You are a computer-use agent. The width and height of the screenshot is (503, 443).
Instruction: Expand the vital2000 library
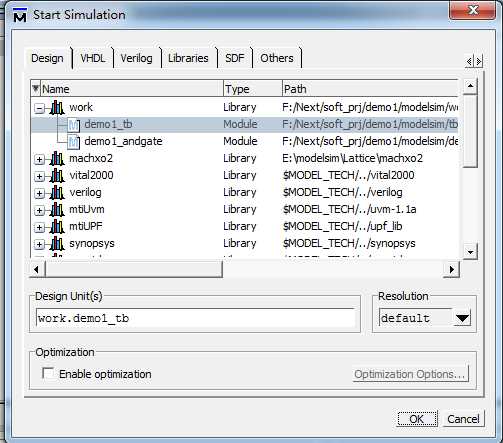[x=39, y=176]
